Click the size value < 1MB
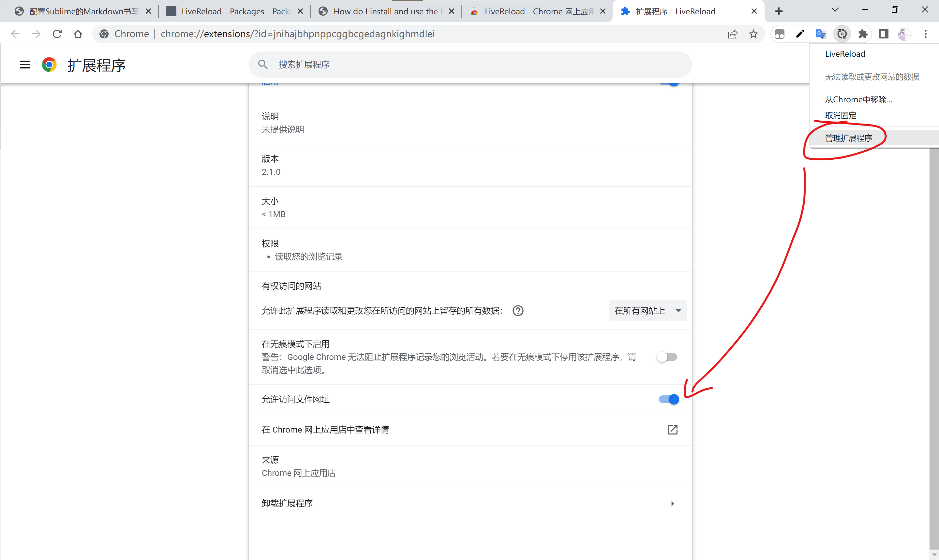The width and height of the screenshot is (939, 560). (x=274, y=214)
